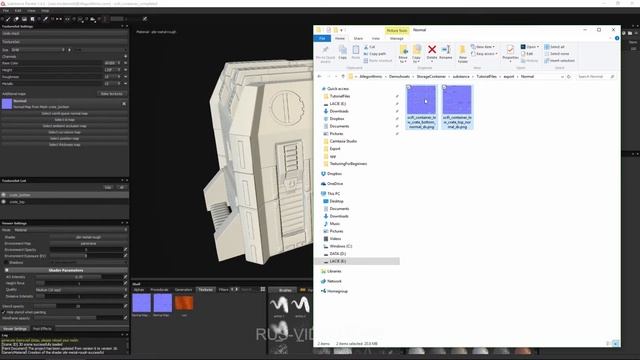Select paint brush tool in Painter toolbar
Viewport: 640px width, 360px height.
8,19
